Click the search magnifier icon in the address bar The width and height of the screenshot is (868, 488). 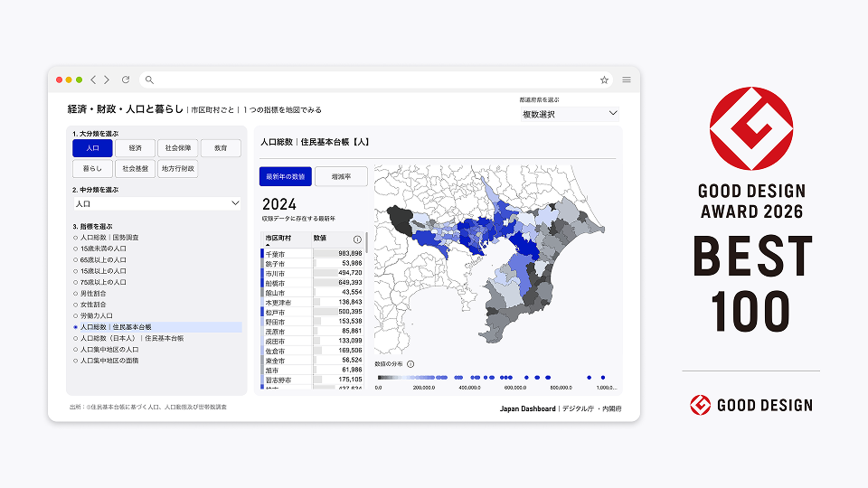(x=149, y=80)
